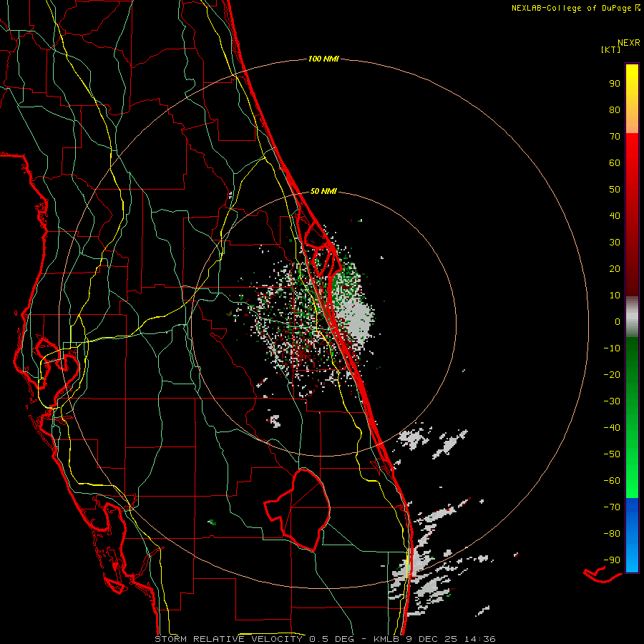Click the 50 value on velocity scale
The width and height of the screenshot is (644, 644).
point(615,190)
